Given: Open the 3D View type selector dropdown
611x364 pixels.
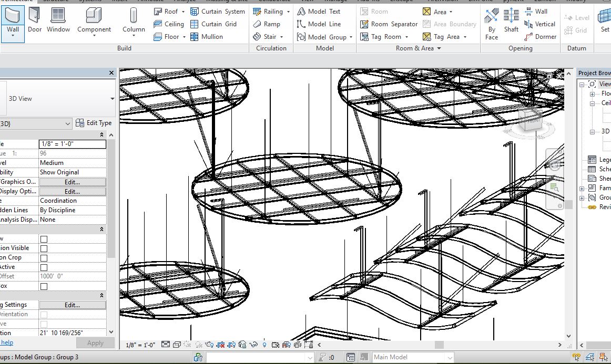Looking at the screenshot, I should [x=112, y=99].
